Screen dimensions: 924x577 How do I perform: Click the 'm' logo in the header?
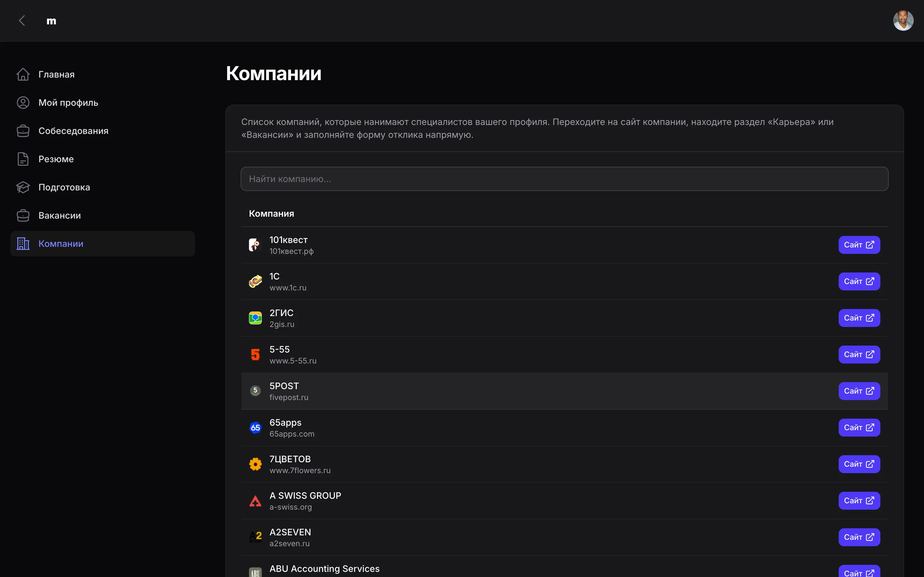(51, 21)
